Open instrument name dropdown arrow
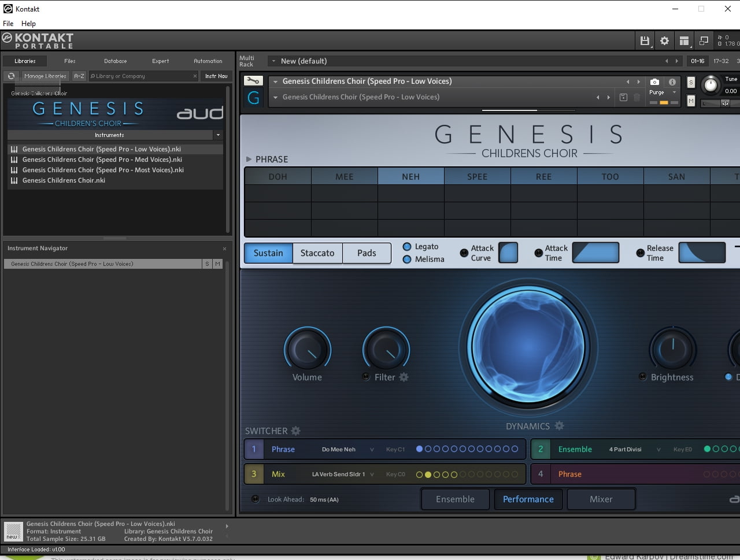 [x=276, y=81]
